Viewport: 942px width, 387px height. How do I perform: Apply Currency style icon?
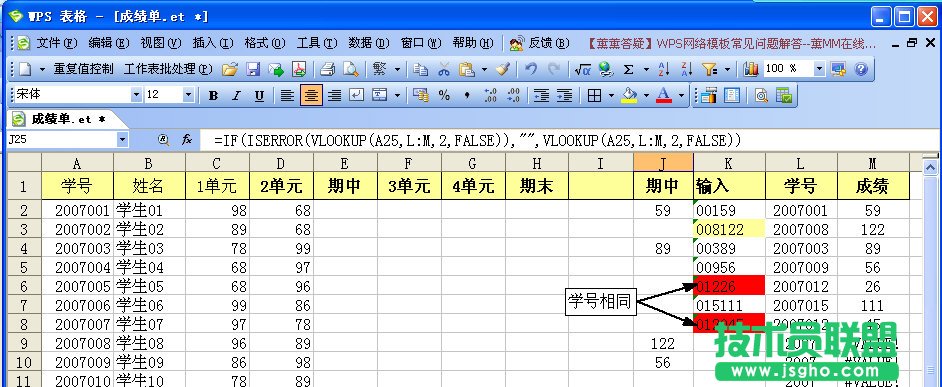(x=421, y=95)
